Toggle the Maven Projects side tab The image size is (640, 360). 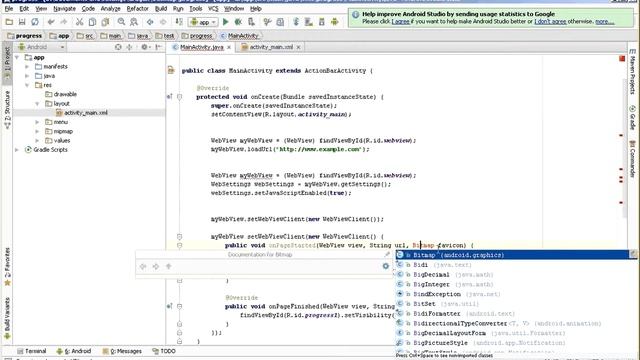(632, 72)
